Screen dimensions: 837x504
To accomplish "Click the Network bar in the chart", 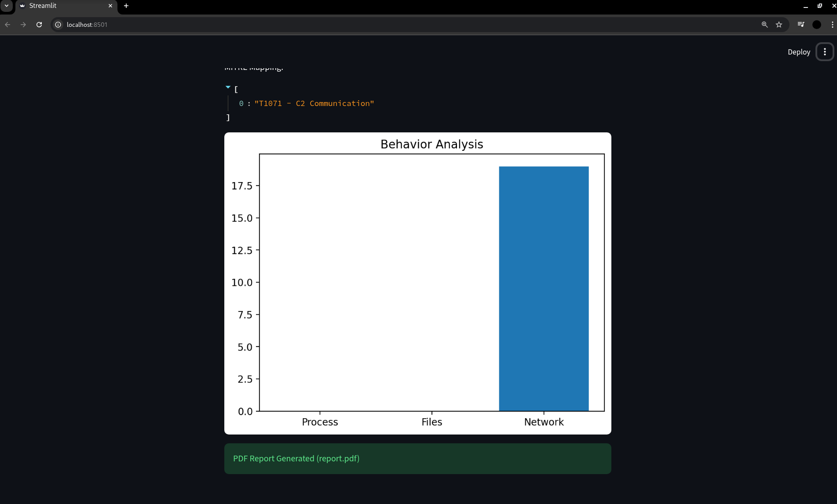I will [544, 286].
